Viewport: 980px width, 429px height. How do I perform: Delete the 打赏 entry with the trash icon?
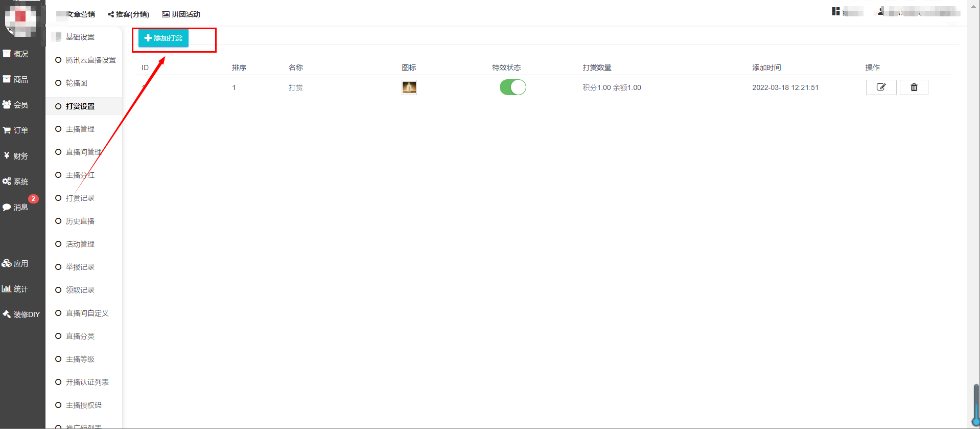(x=914, y=87)
